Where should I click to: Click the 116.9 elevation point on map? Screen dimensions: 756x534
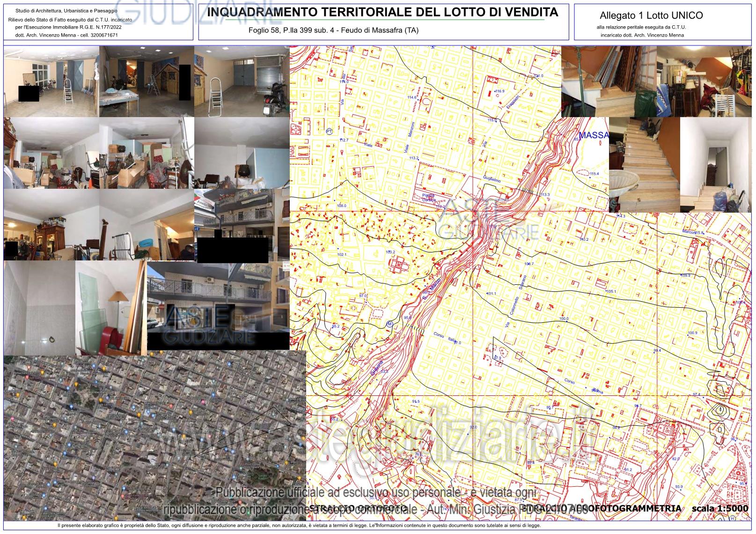coord(499,91)
